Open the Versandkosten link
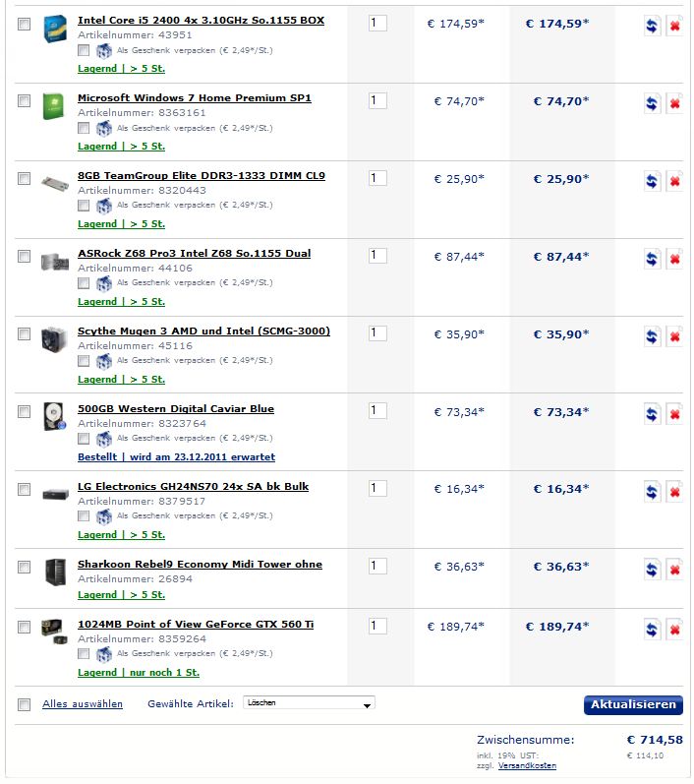 (527, 765)
